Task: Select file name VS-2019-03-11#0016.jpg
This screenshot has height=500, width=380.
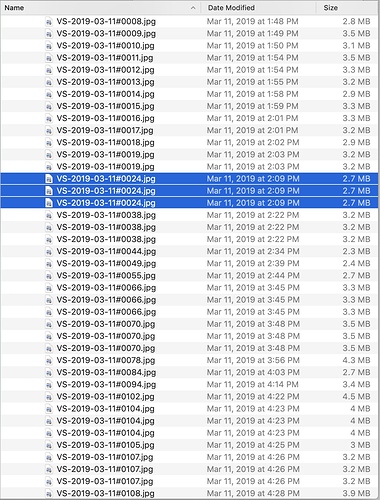Action: point(105,118)
